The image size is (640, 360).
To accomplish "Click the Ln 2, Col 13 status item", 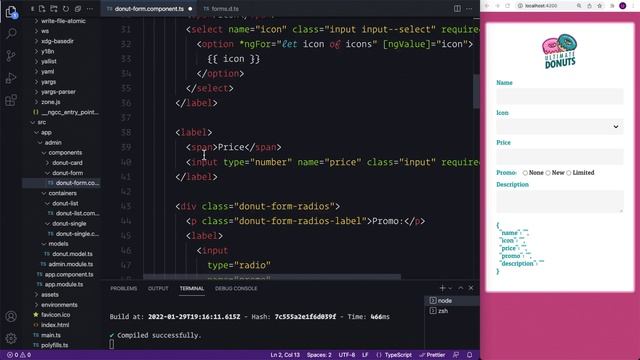I will tap(285, 355).
